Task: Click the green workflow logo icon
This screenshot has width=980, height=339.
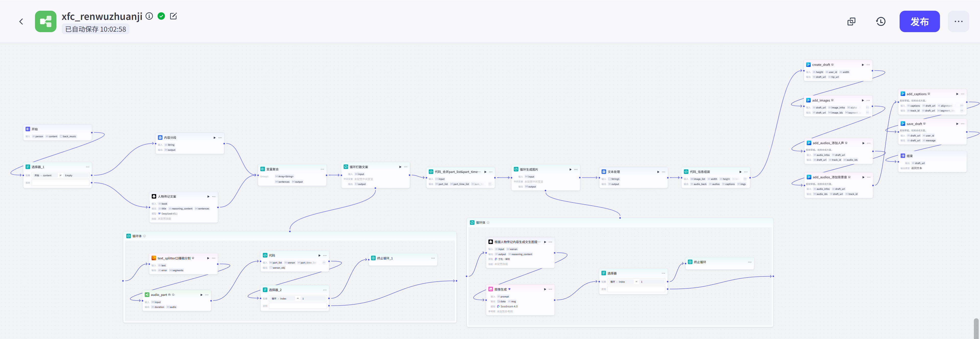Action: [x=46, y=22]
